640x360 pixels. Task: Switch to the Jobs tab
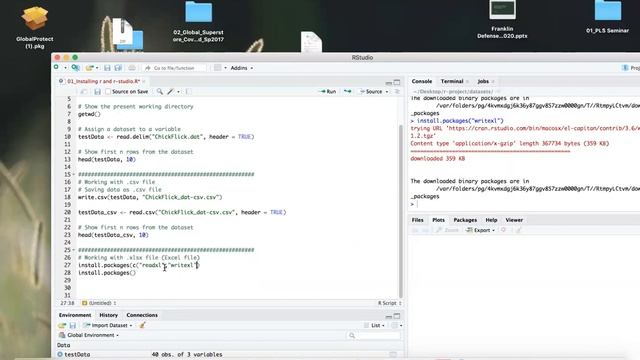[x=483, y=81]
